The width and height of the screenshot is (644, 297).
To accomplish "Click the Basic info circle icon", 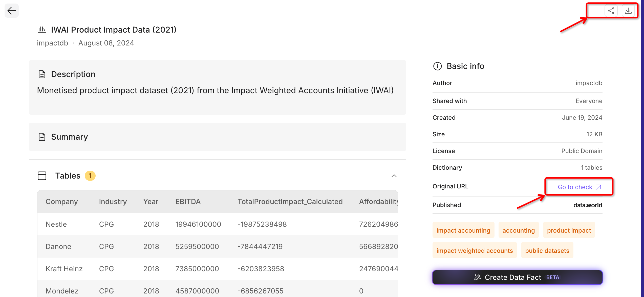I will (438, 66).
